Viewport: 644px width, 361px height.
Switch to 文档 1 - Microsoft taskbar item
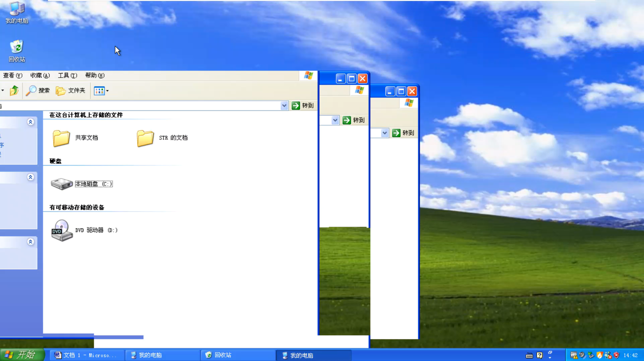click(x=86, y=355)
